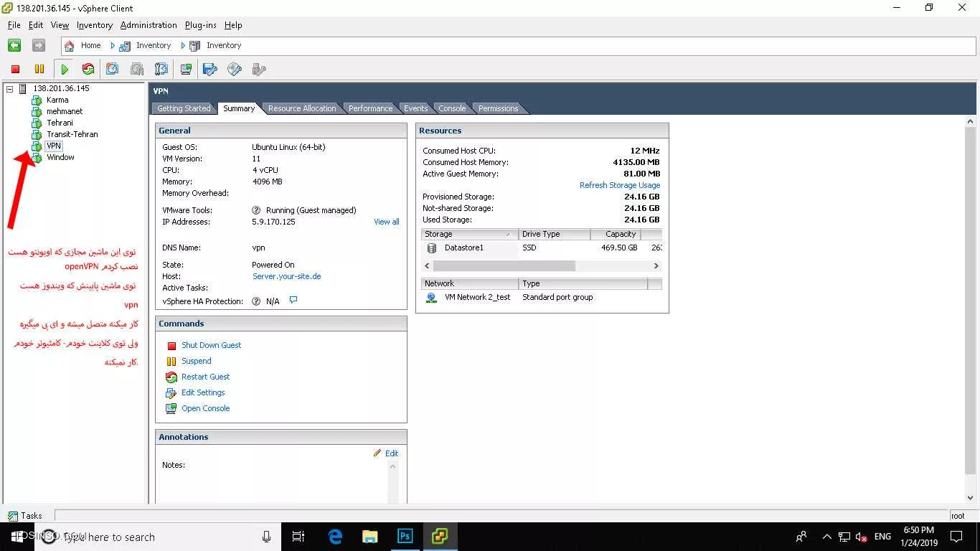Click the Revert to Snapshot toolbar icon
This screenshot has width=980, height=551.
tap(137, 69)
